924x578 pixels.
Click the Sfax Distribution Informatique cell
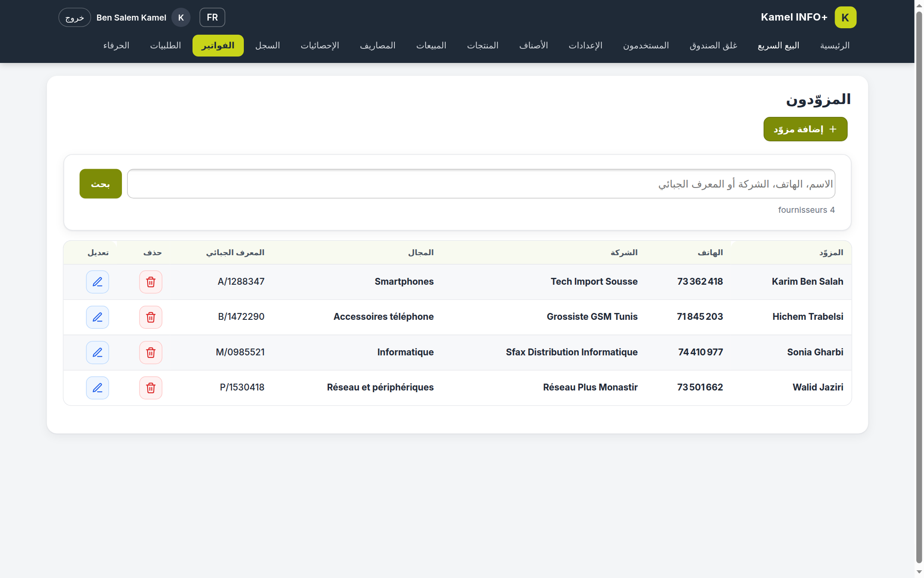[x=572, y=352]
